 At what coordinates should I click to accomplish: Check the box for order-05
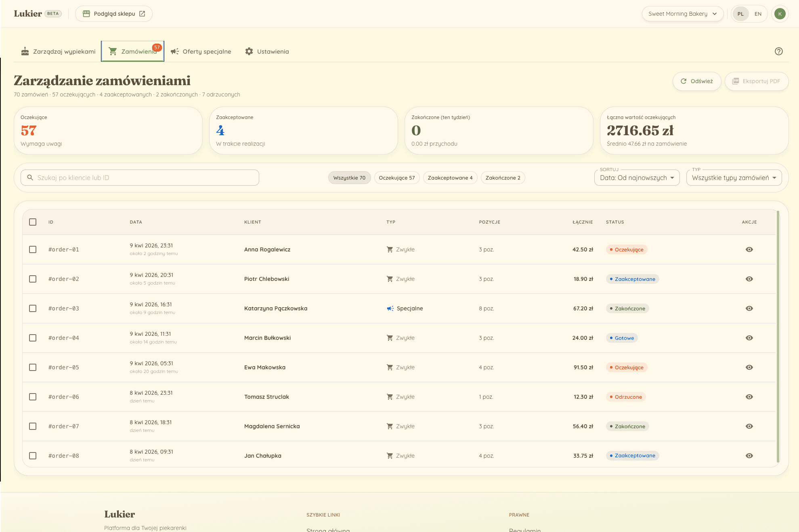(x=33, y=367)
